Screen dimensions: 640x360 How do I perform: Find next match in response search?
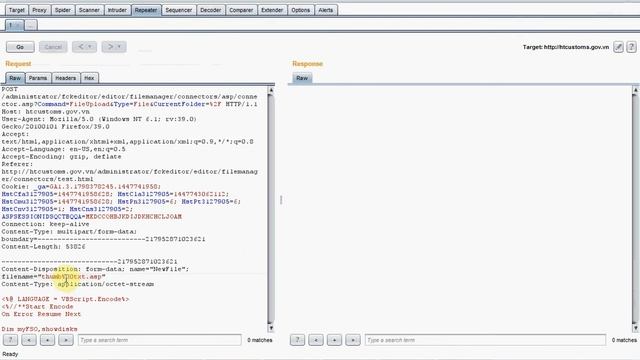tap(353, 340)
